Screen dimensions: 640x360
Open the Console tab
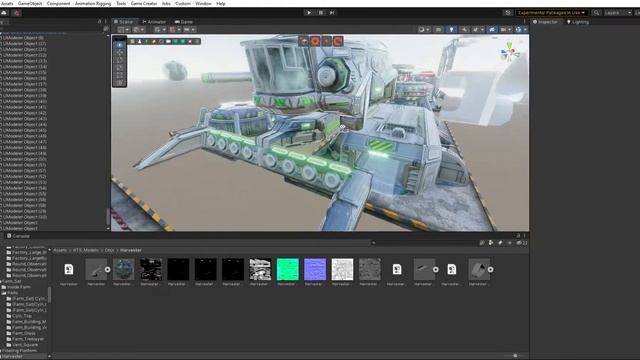pyautogui.click(x=18, y=236)
